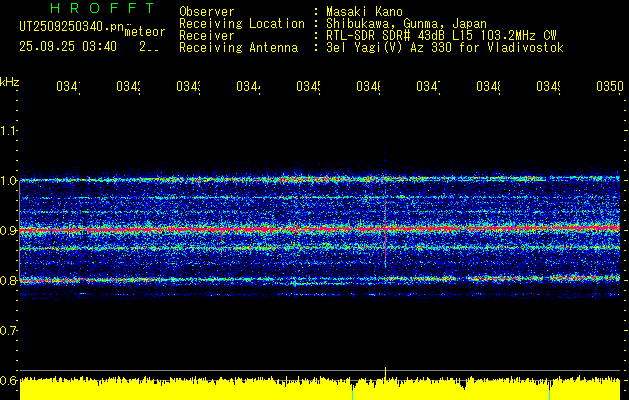629x400 pixels.
Task: Click the 25.09.25 03:40 timestamp
Action: [67, 46]
